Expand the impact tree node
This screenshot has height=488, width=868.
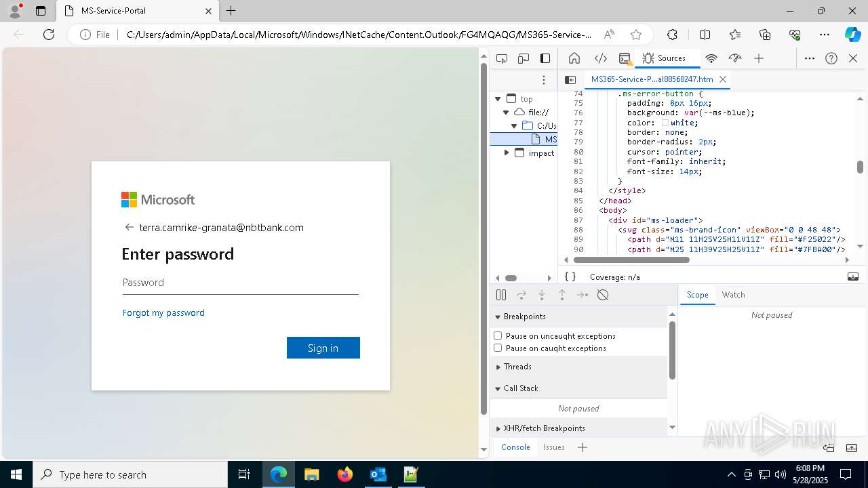506,152
